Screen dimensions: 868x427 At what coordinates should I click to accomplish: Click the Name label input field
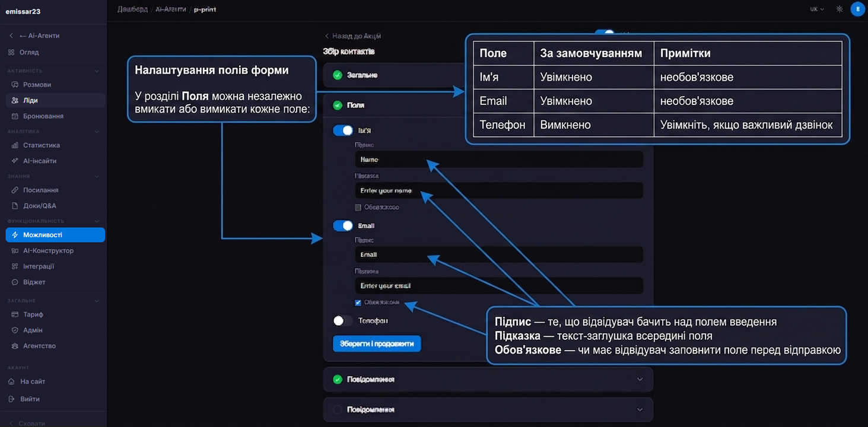[499, 160]
